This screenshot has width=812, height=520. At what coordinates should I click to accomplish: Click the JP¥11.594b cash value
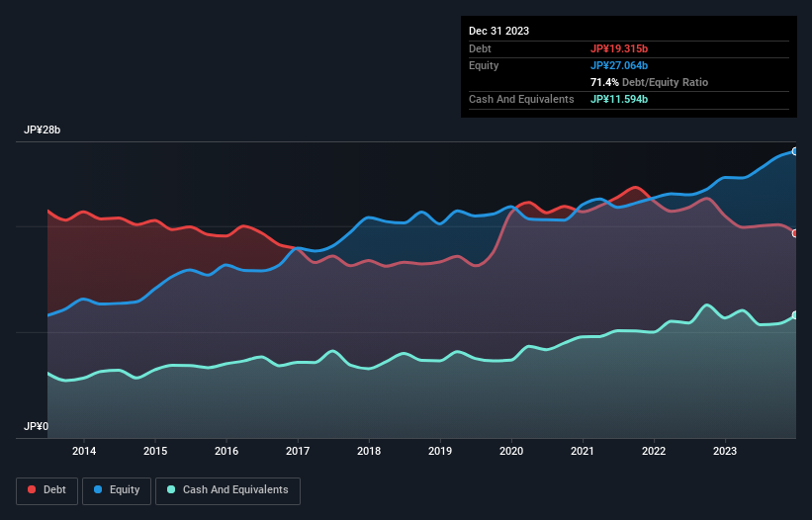click(x=619, y=99)
